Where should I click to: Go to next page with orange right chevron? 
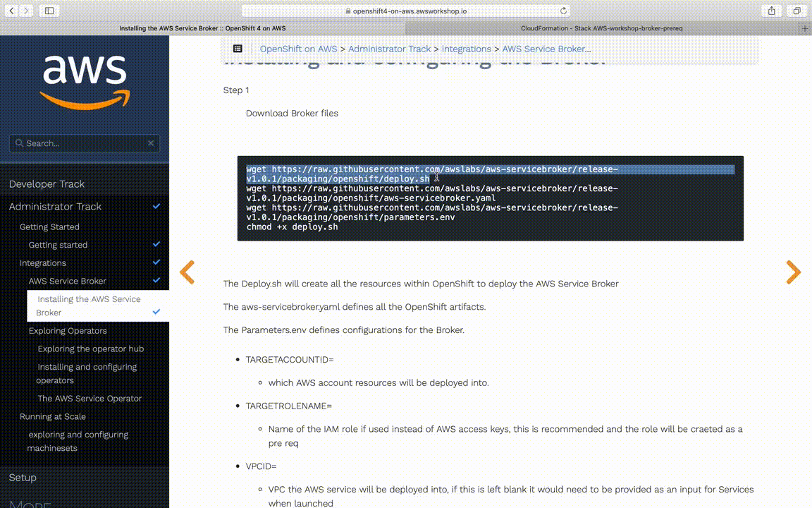pyautogui.click(x=794, y=272)
